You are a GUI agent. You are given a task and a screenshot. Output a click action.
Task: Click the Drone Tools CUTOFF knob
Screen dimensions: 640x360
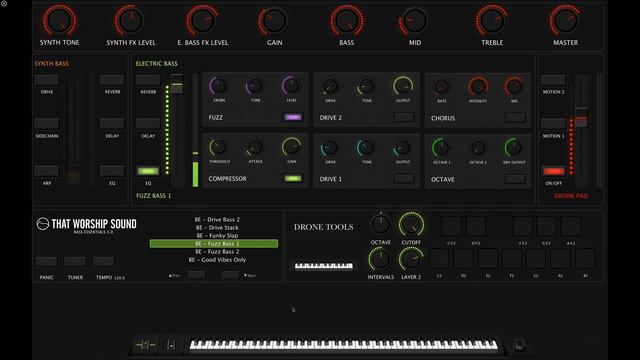pyautogui.click(x=411, y=224)
